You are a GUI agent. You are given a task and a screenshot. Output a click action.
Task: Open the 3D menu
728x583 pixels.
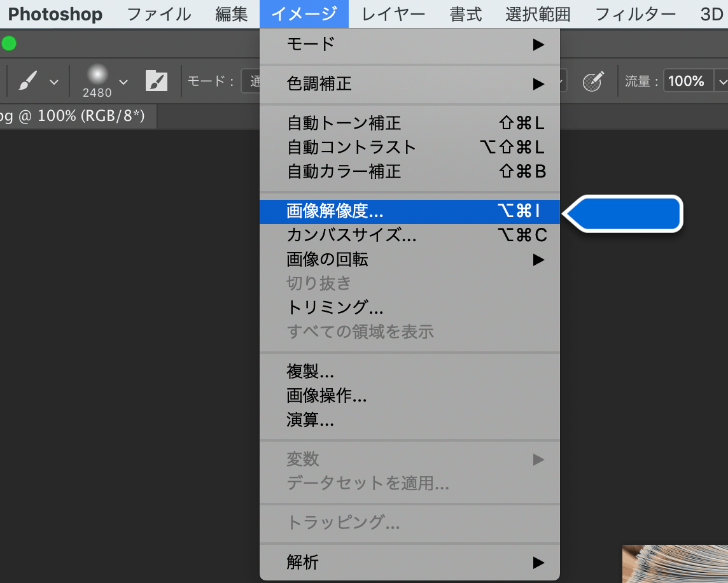[711, 15]
